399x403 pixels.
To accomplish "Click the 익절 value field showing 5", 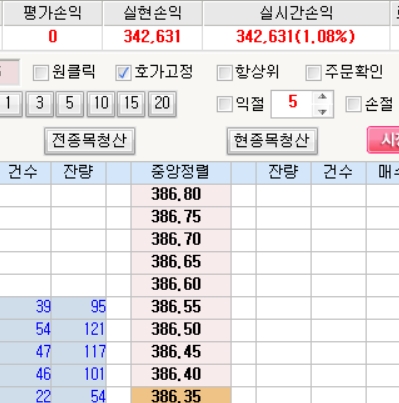I will [292, 104].
